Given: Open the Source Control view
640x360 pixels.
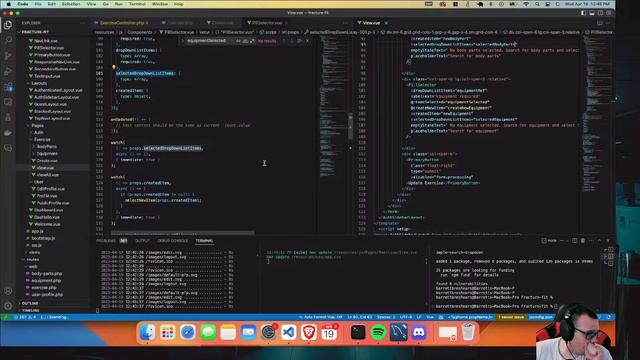Looking at the screenshot, I should (8, 56).
